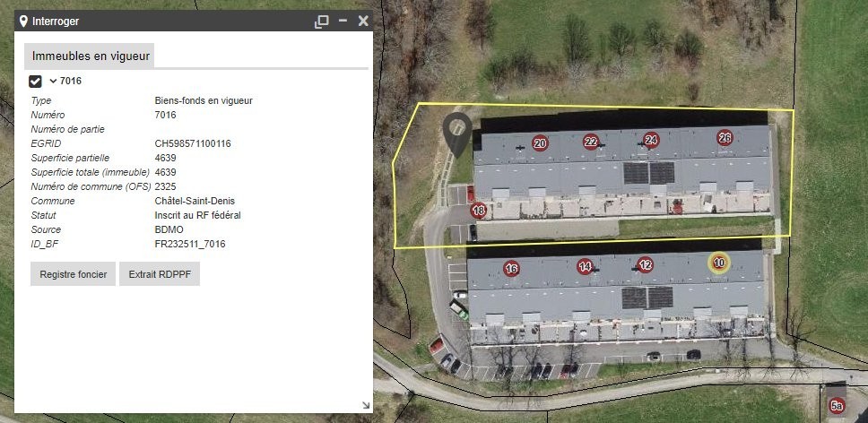
Task: Click the address marker numbered 18
Action: (479, 211)
